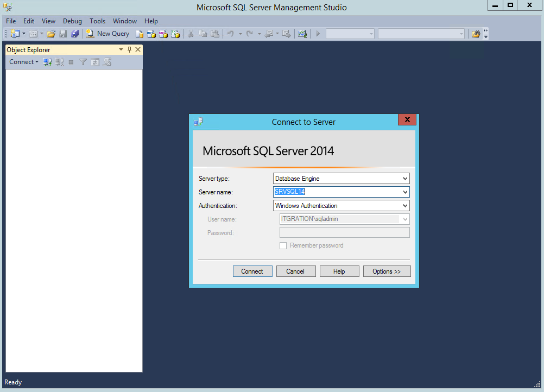Viewport: 544px width, 392px height.
Task: Click the Navigate Forward toolbar icon
Action: [287, 34]
